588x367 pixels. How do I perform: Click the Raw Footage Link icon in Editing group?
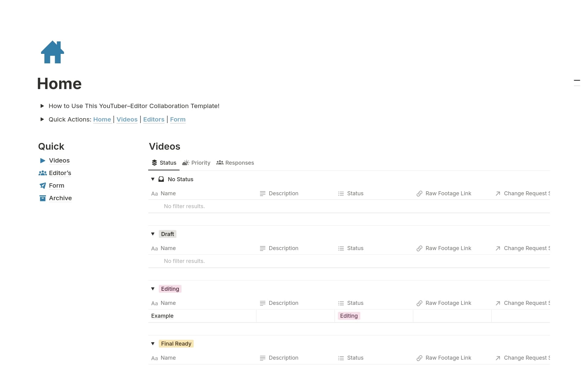click(x=419, y=303)
